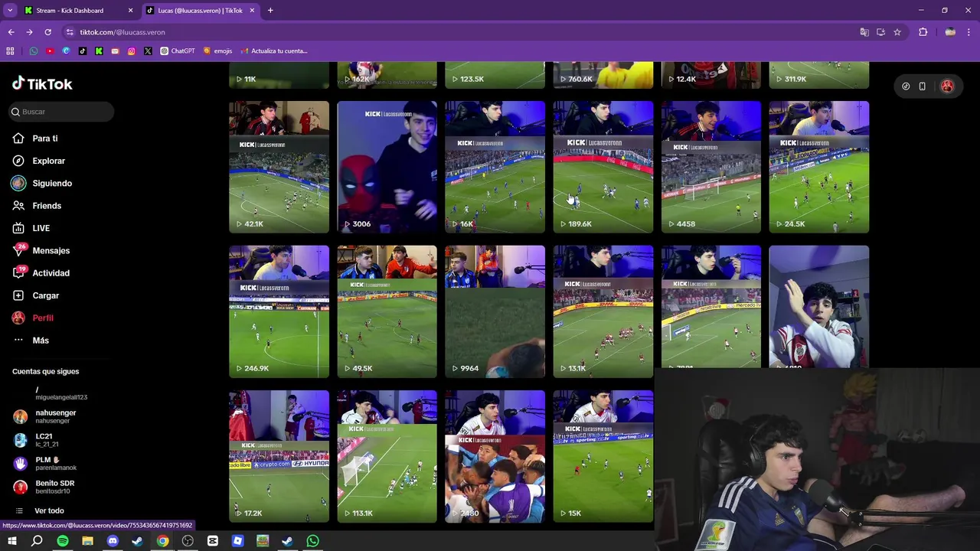The width and height of the screenshot is (980, 551).
Task: Open video with 49.5K views
Action: [x=387, y=311]
